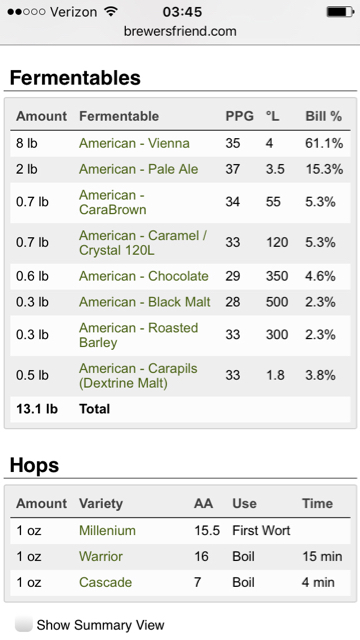Open the Millenium hop variety link
This screenshot has height=640, width=360.
tap(107, 530)
